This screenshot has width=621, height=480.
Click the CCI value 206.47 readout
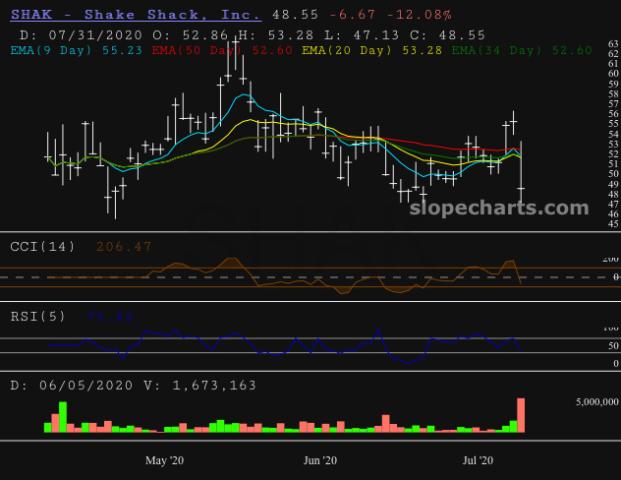click(x=124, y=247)
